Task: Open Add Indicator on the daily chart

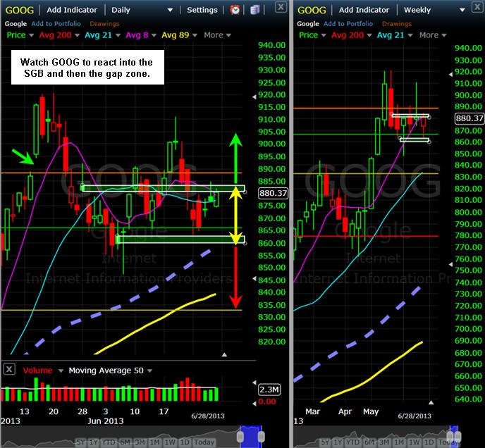Action: pos(72,10)
